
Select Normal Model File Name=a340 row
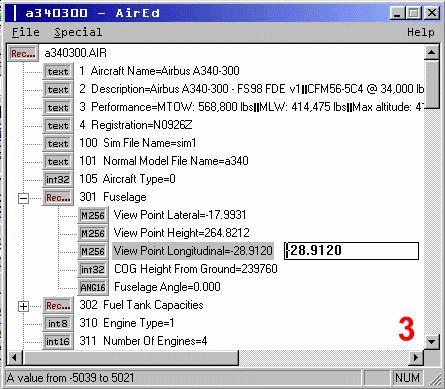coord(164,161)
